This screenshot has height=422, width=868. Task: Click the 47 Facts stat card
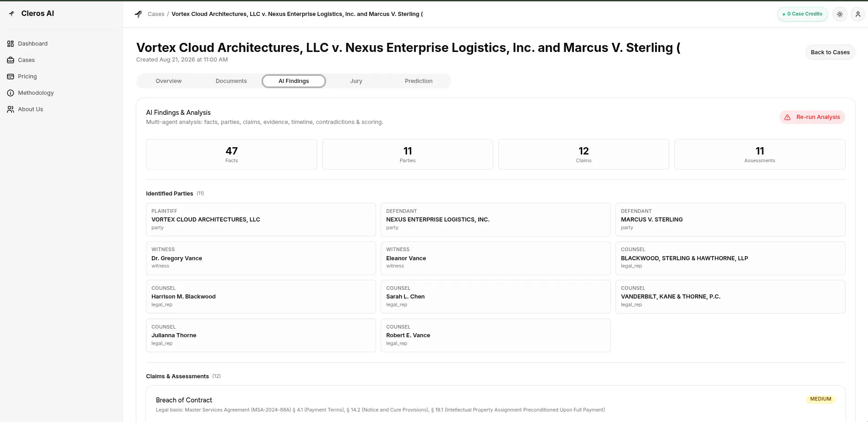click(232, 154)
